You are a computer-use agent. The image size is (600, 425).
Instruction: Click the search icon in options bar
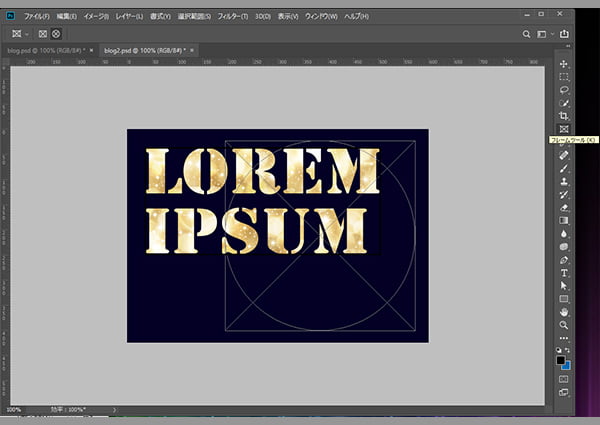pos(527,33)
